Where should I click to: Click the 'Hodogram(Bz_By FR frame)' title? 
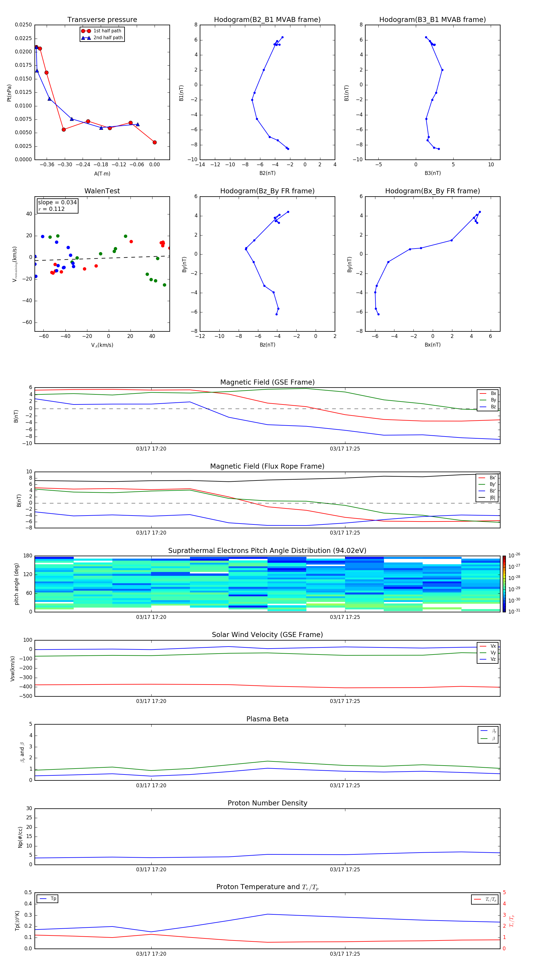[267, 191]
